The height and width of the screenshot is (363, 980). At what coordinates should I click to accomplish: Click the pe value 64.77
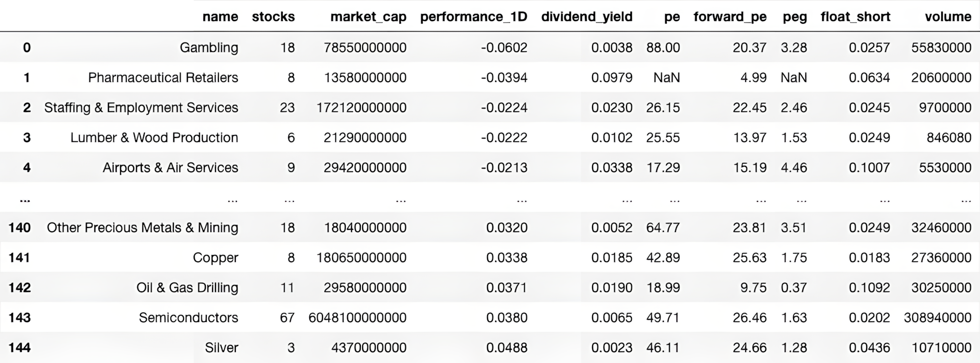[663, 227]
